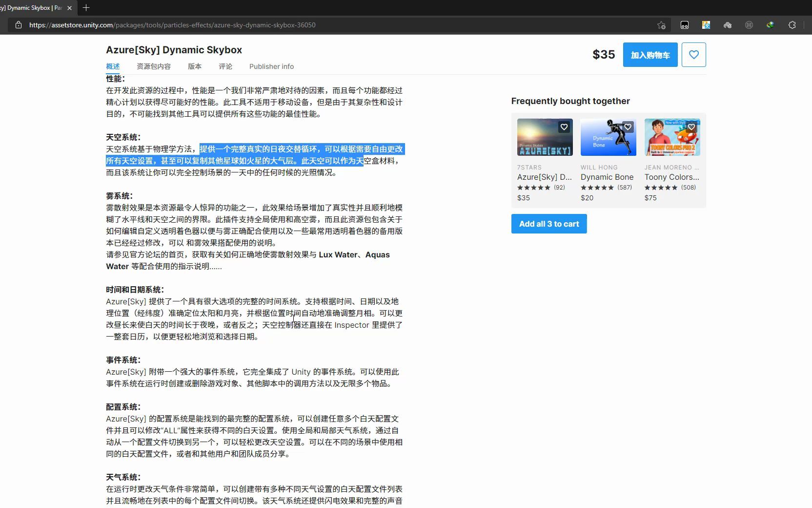
Task: Click the 时间和日期系统: heading
Action: pyautogui.click(x=135, y=290)
